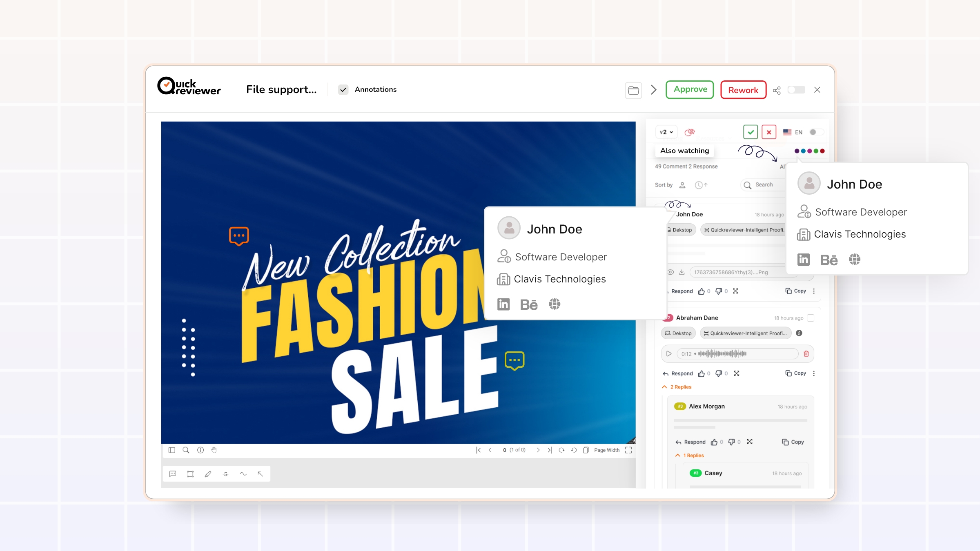Open the folder icon in the header

tap(633, 90)
